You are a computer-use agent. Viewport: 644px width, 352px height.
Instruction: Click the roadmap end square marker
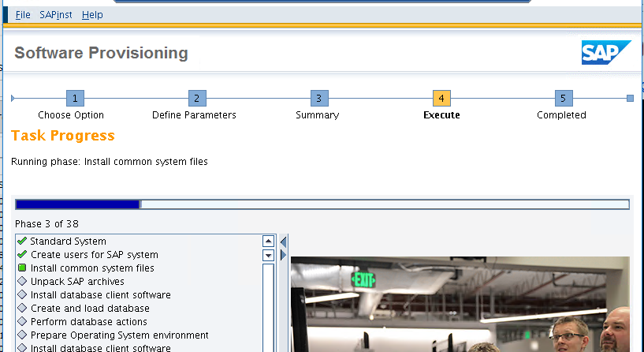coord(630,99)
